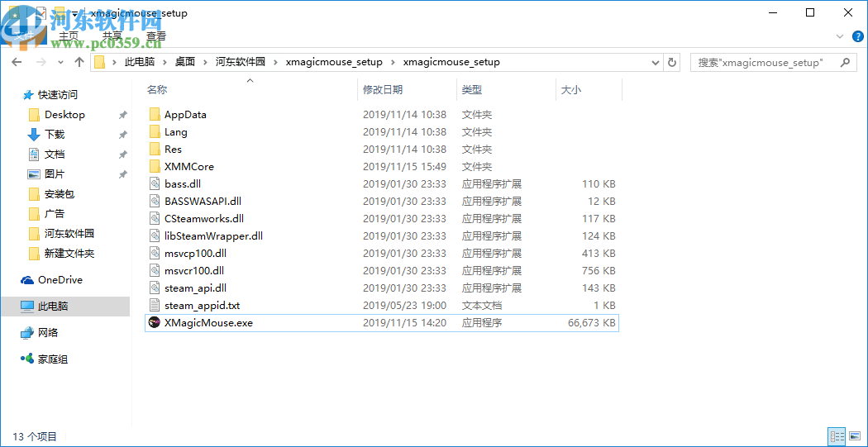868x447 pixels.
Task: Open the 主页 ribbon tab
Action: coord(69,36)
